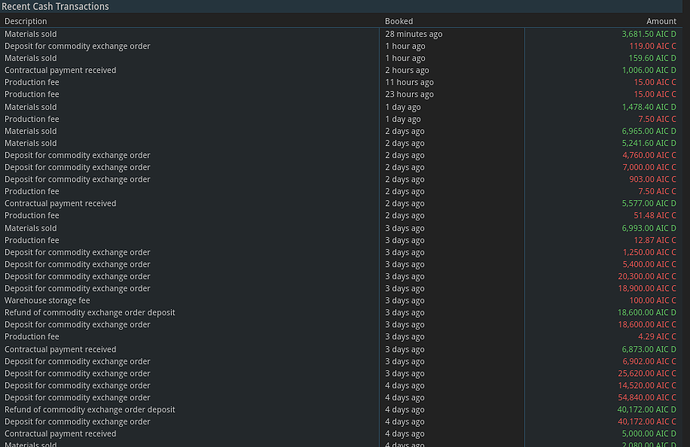690x447 pixels.
Task: Sort by the Booked column header
Action: (x=398, y=21)
